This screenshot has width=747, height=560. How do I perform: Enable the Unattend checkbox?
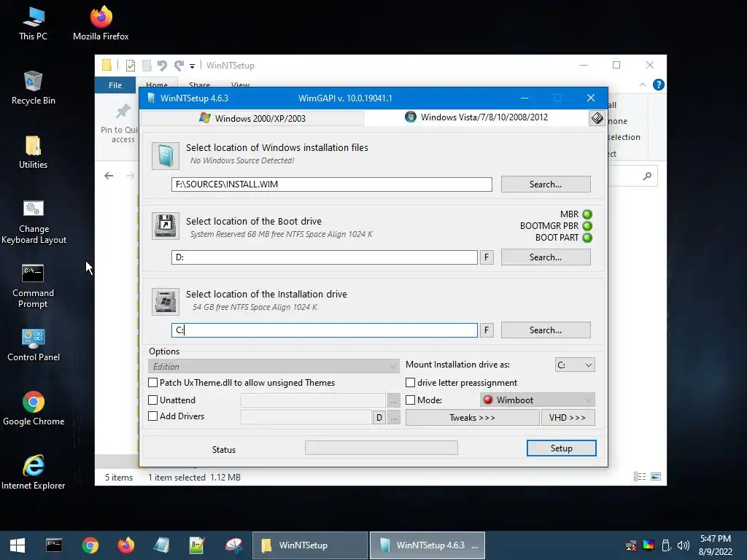153,400
